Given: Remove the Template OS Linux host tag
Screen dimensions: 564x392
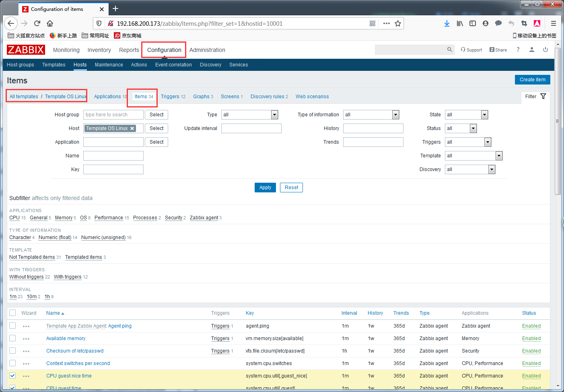Looking at the screenshot, I should pos(132,128).
